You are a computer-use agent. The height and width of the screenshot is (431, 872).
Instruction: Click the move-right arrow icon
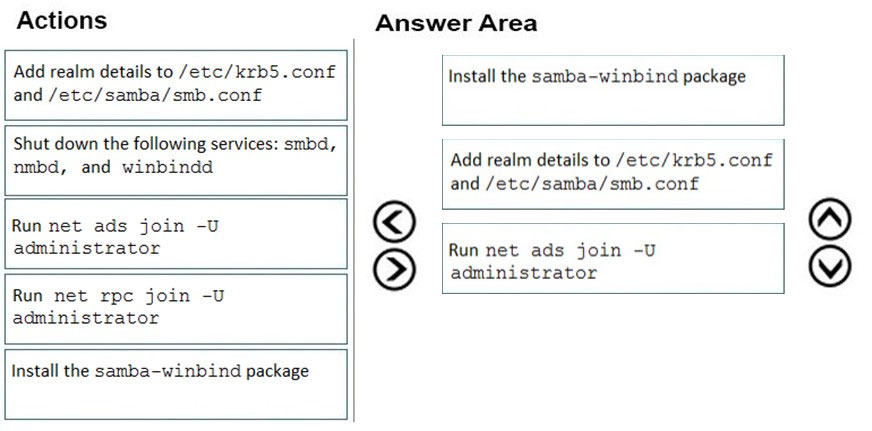[394, 270]
